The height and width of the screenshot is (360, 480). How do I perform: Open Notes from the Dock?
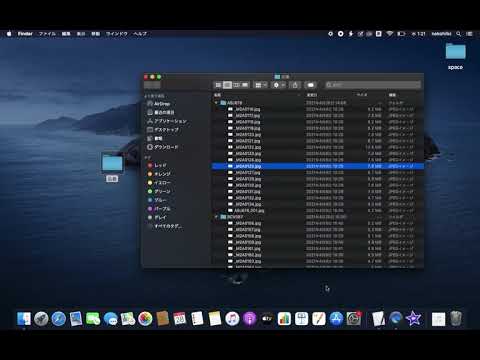coord(215,319)
